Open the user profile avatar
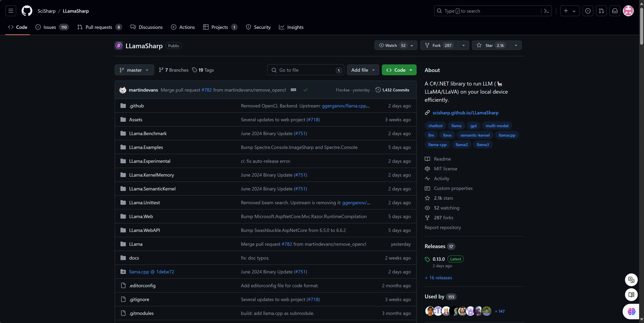The image size is (644, 323). click(628, 11)
